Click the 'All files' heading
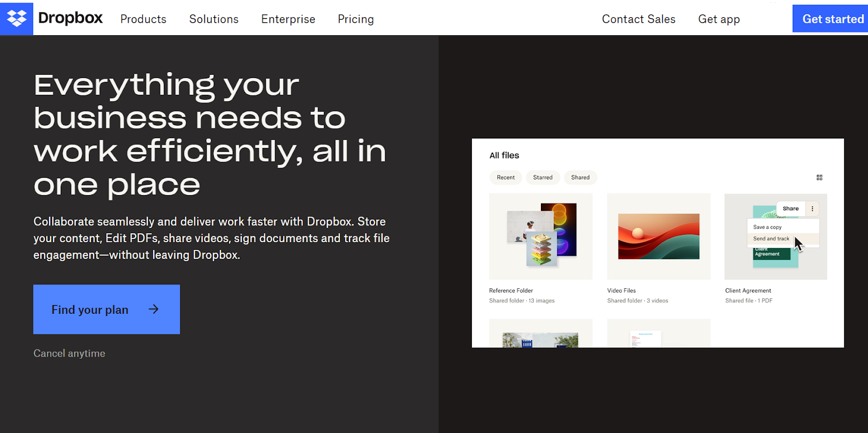Image resolution: width=868 pixels, height=433 pixels. point(504,156)
